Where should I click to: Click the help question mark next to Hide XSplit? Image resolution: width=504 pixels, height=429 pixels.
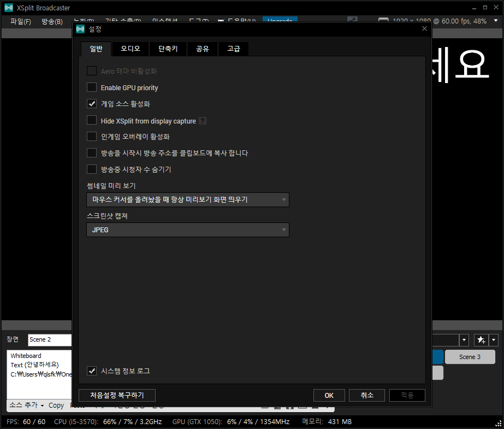point(203,121)
